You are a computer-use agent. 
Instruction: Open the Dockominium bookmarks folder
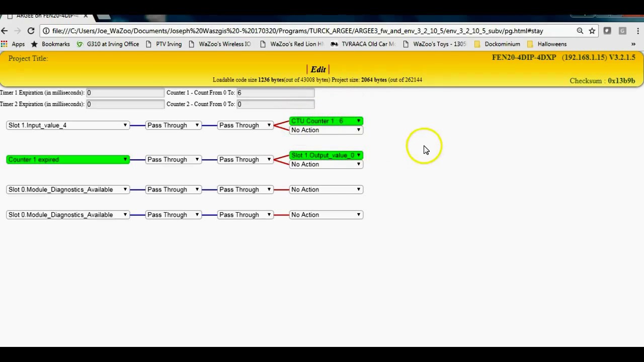coord(497,44)
